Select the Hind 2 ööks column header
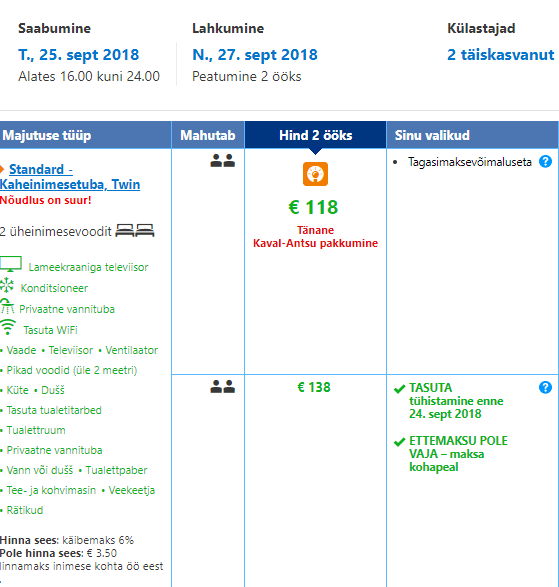 click(x=315, y=135)
